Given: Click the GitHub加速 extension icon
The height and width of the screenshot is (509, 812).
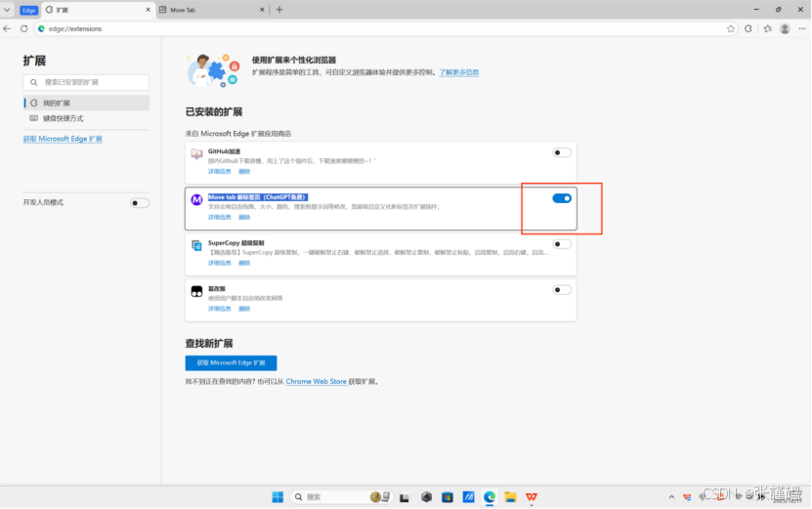Looking at the screenshot, I should pyautogui.click(x=196, y=153).
